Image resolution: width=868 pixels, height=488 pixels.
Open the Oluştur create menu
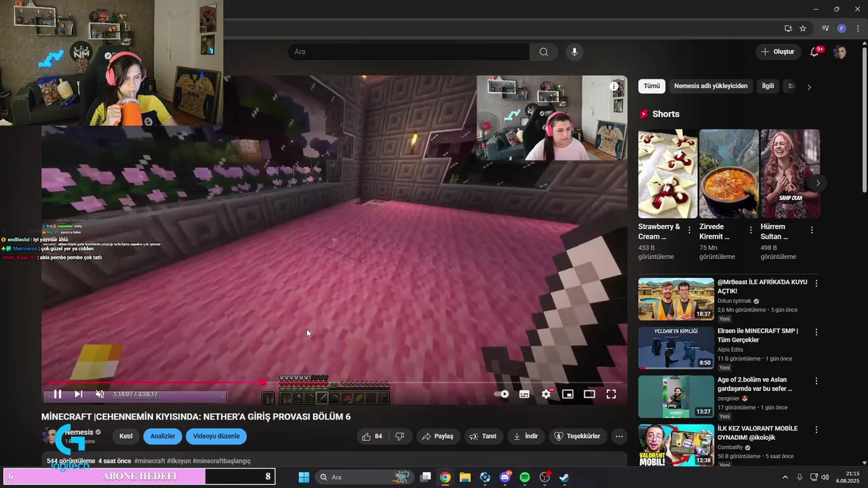(777, 52)
